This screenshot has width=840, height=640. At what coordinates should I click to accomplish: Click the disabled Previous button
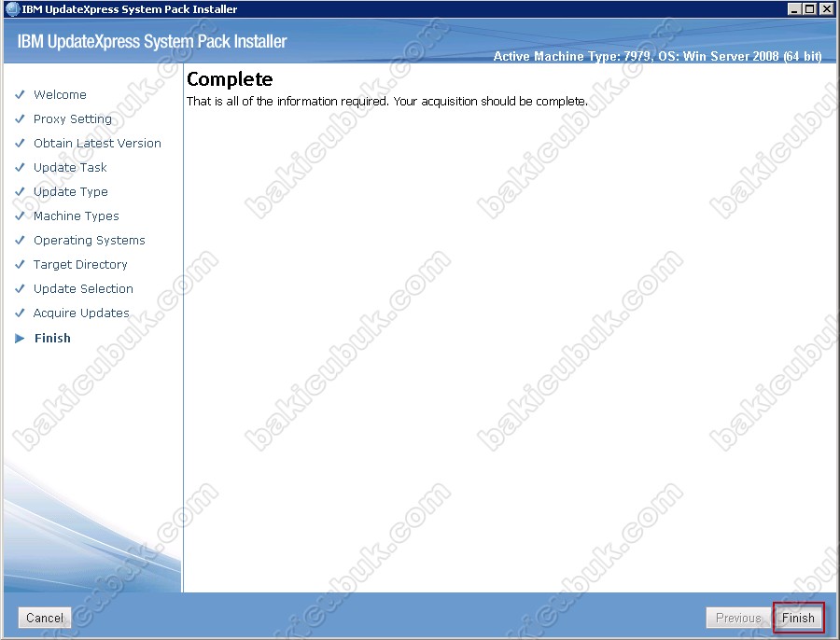739,618
